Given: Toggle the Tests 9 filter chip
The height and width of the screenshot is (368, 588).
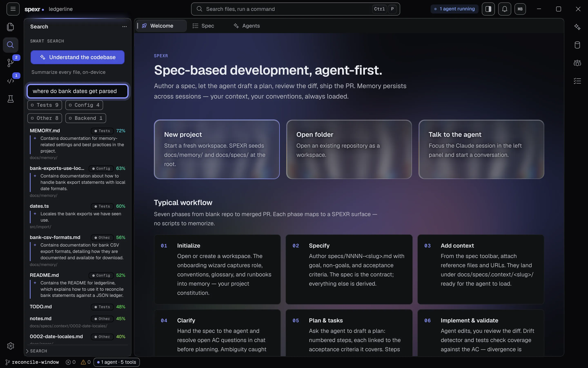Looking at the screenshot, I should coord(45,105).
